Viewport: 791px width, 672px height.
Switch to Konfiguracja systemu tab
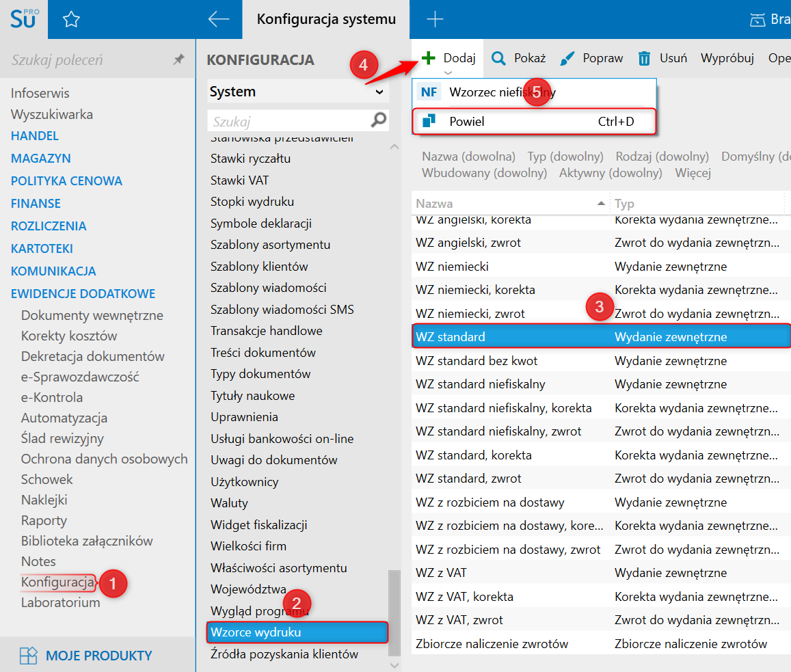[326, 19]
